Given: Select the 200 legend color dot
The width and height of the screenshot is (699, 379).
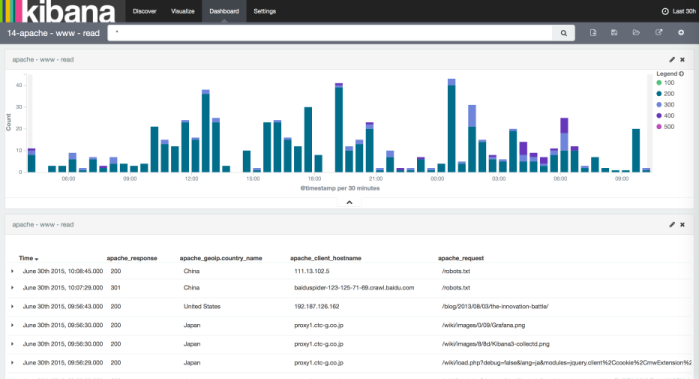Looking at the screenshot, I should coord(659,94).
